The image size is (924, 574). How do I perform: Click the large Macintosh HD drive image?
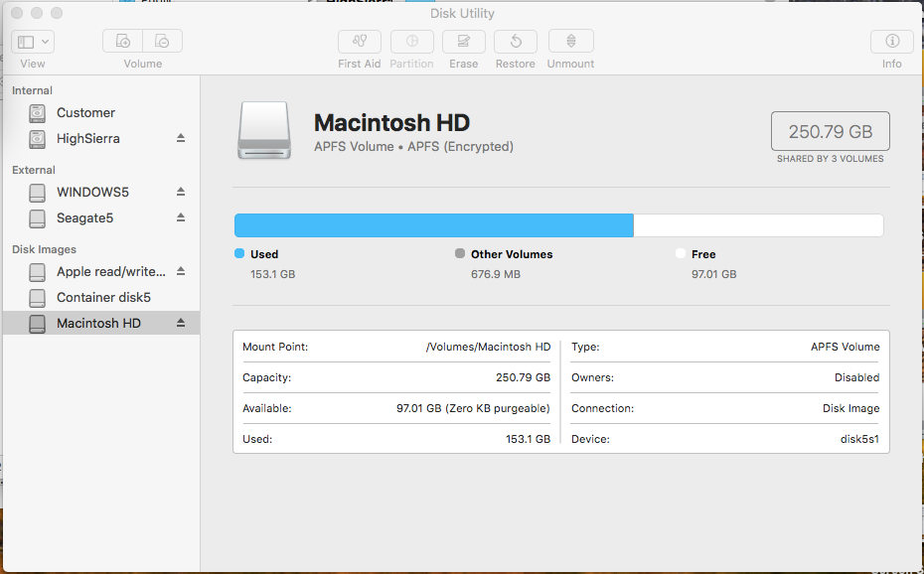264,131
